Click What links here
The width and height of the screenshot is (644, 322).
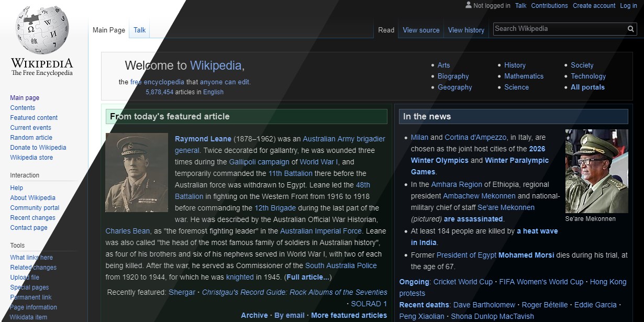31,258
